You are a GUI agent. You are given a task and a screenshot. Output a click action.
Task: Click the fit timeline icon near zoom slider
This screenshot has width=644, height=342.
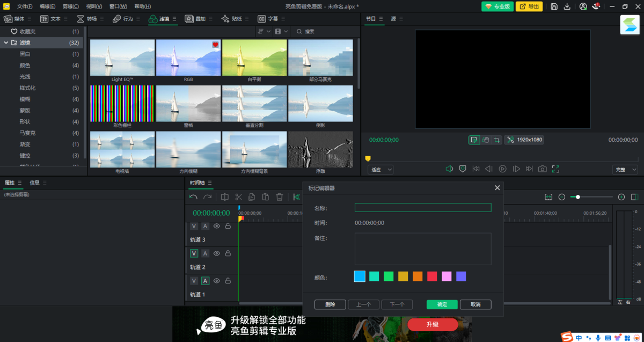[x=548, y=197]
